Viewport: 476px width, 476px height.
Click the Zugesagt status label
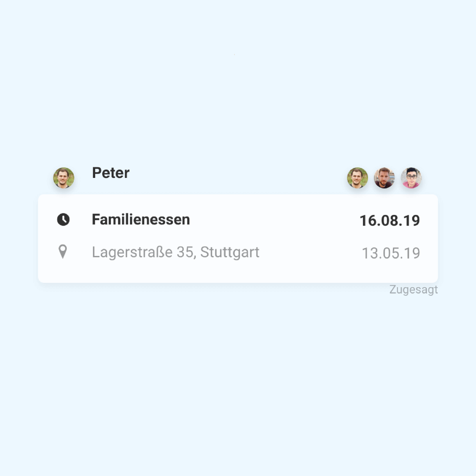click(414, 290)
